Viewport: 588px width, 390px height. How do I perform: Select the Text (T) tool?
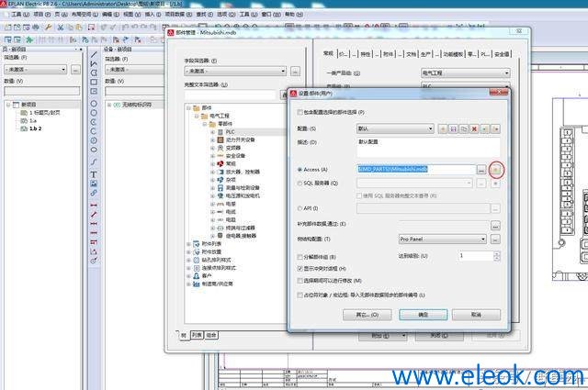(x=94, y=174)
